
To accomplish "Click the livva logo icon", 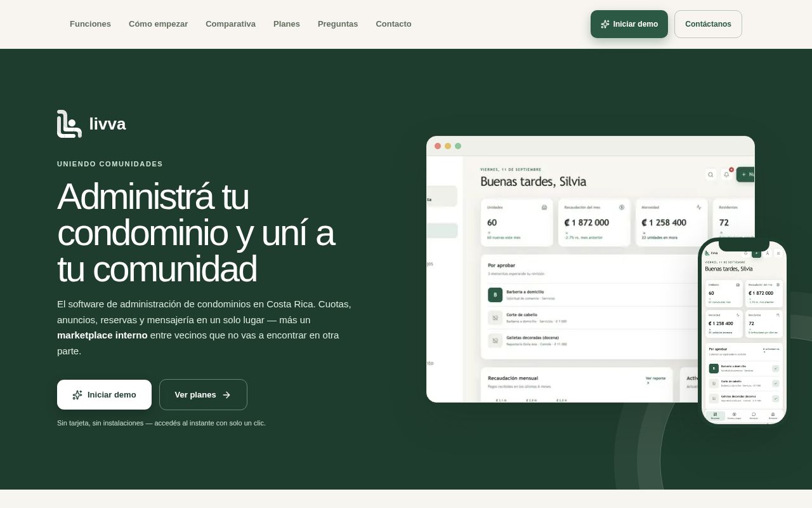I will [x=69, y=124].
